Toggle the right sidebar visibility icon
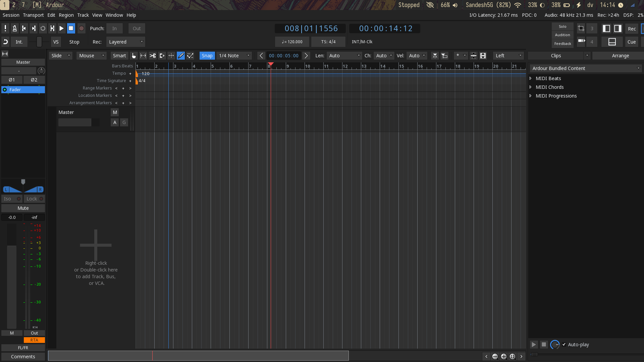This screenshot has height=362, width=644. tap(618, 28)
